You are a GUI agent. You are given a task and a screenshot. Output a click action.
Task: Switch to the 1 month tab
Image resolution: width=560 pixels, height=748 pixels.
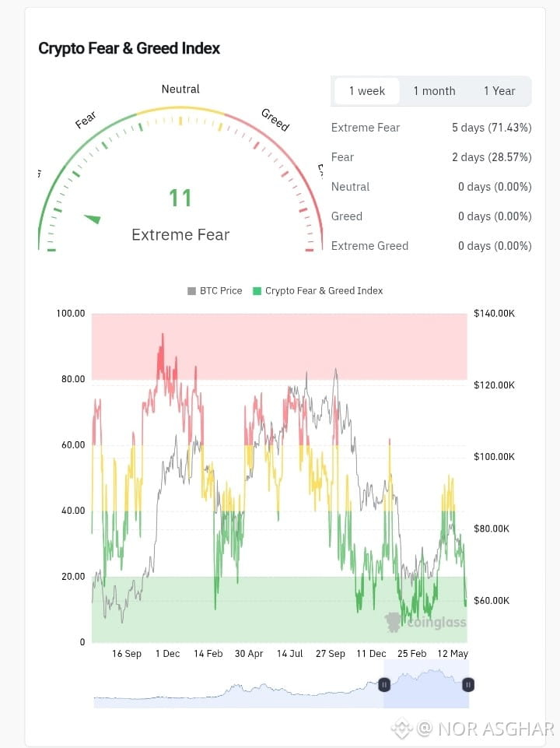click(x=434, y=91)
